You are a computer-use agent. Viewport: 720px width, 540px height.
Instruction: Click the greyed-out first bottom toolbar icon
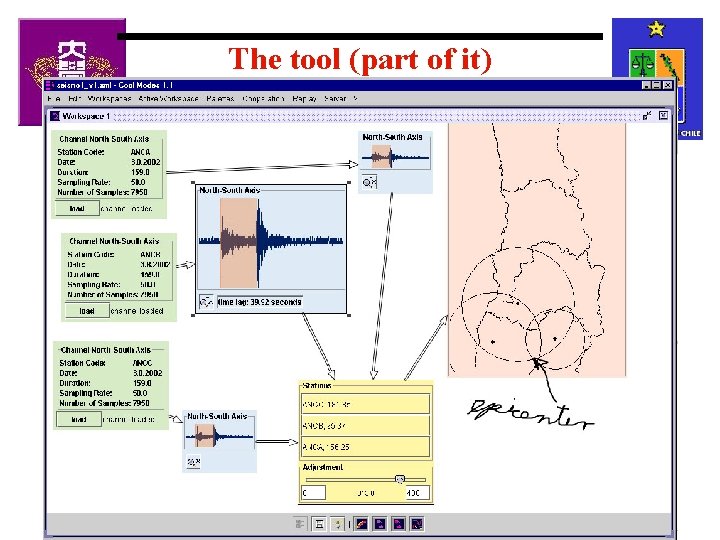click(x=300, y=523)
